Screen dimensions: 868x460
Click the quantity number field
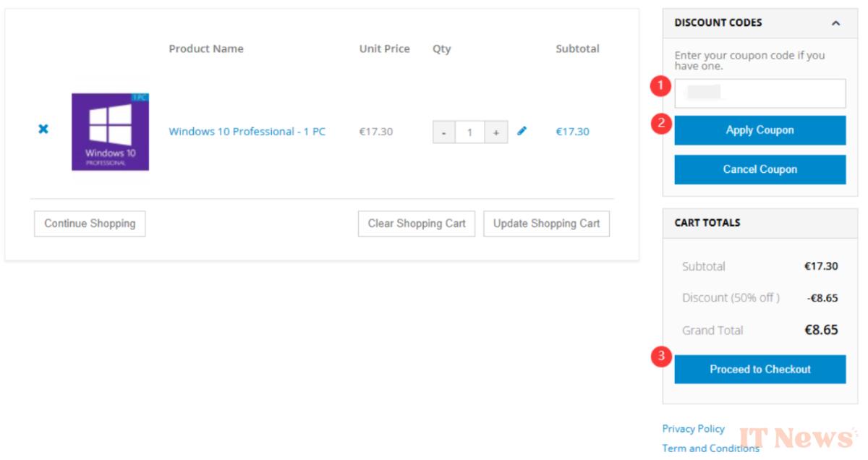[469, 132]
